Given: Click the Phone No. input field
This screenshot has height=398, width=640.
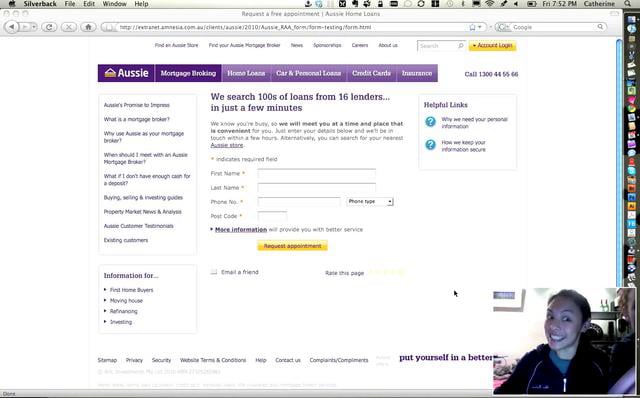Looking at the screenshot, I should tap(299, 202).
